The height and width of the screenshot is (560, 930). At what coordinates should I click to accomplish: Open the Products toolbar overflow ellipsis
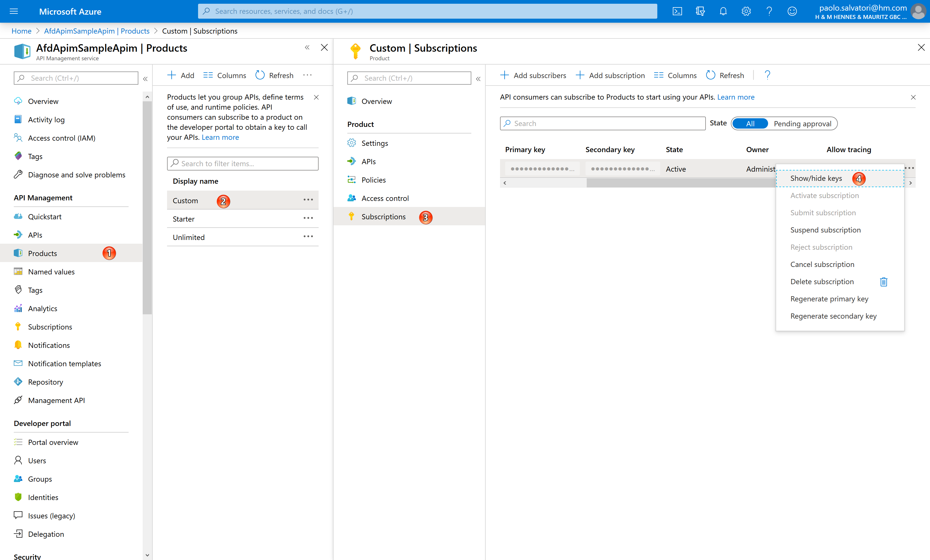click(x=307, y=75)
